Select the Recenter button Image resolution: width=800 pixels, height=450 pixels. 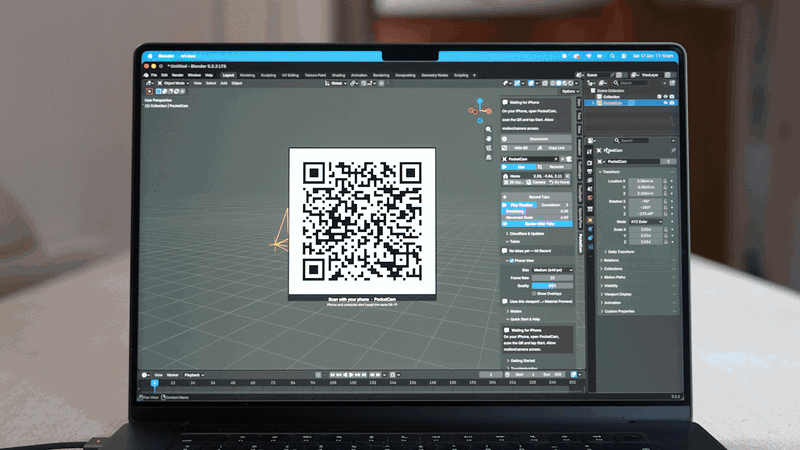[x=554, y=167]
